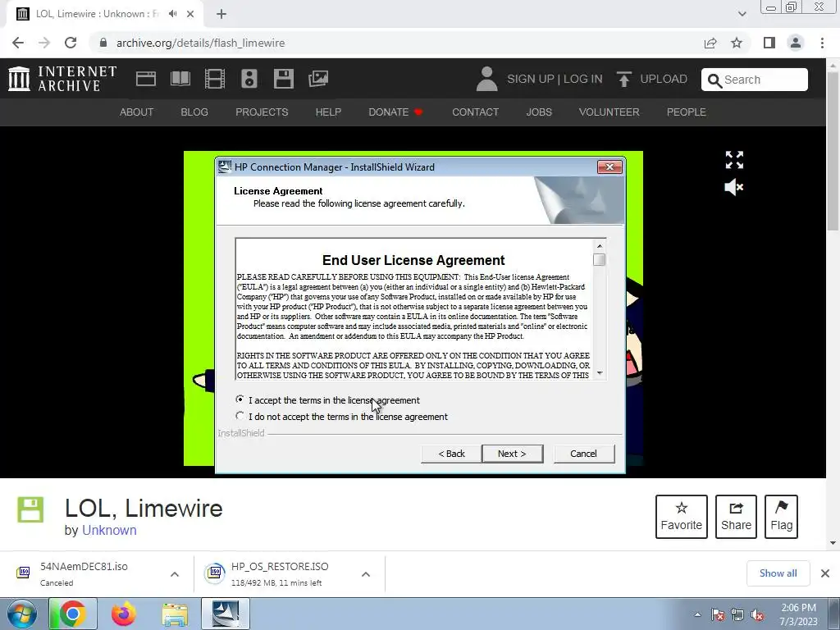The height and width of the screenshot is (630, 840).
Task: Open the Web (Wayback) media icon
Action: [x=146, y=79]
